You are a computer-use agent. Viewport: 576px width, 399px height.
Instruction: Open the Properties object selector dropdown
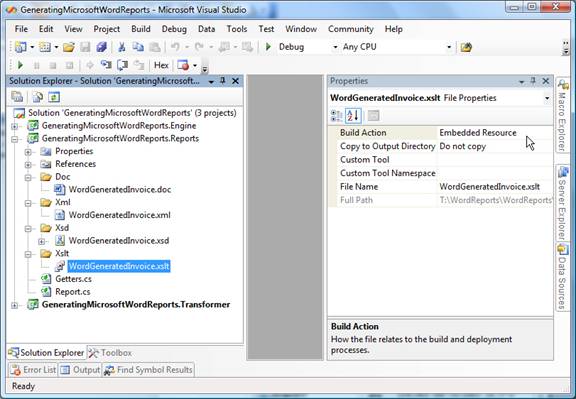(x=547, y=98)
